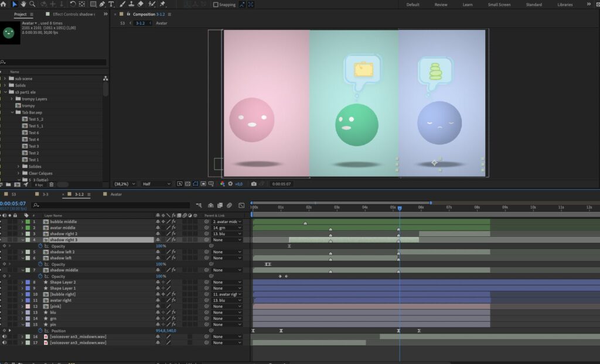
Task: Select the Horizontal Type tool
Action: (111, 4)
